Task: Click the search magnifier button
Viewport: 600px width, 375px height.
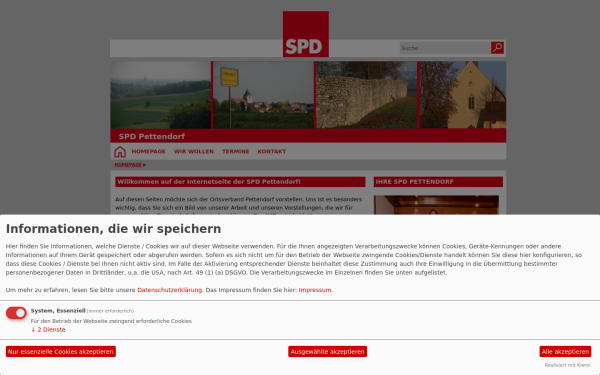Action: [497, 48]
